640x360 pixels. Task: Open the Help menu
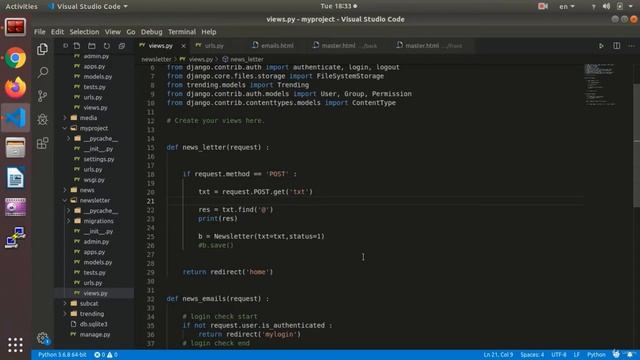[209, 32]
